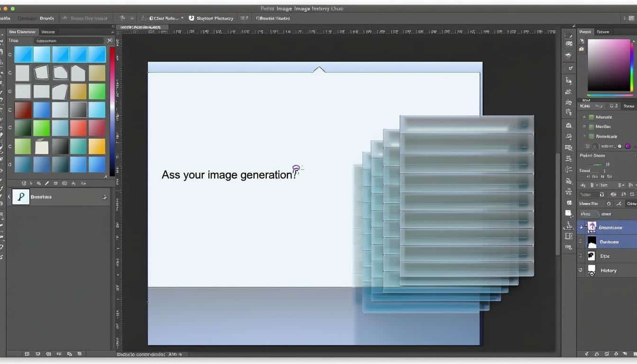Toggle visibility of the topmost highlighted layer
The height and width of the screenshot is (364, 637).
[582, 227]
